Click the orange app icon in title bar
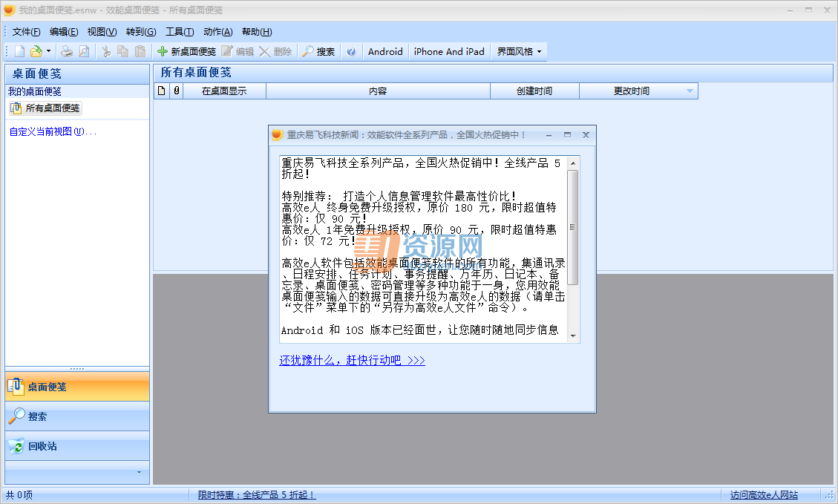 pyautogui.click(x=9, y=10)
